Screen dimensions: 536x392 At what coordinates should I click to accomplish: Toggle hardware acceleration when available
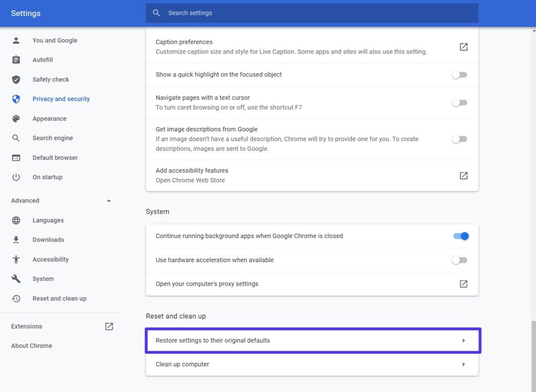coord(459,260)
